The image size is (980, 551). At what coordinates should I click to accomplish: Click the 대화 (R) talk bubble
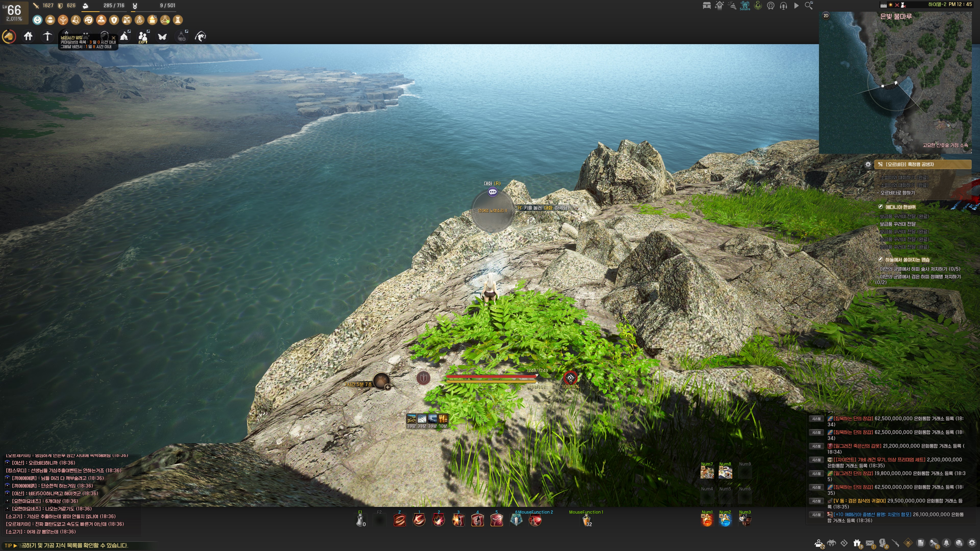click(492, 192)
